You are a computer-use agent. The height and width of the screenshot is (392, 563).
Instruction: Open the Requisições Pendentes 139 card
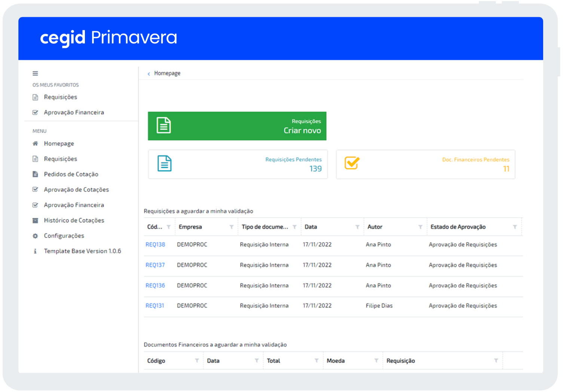(238, 165)
